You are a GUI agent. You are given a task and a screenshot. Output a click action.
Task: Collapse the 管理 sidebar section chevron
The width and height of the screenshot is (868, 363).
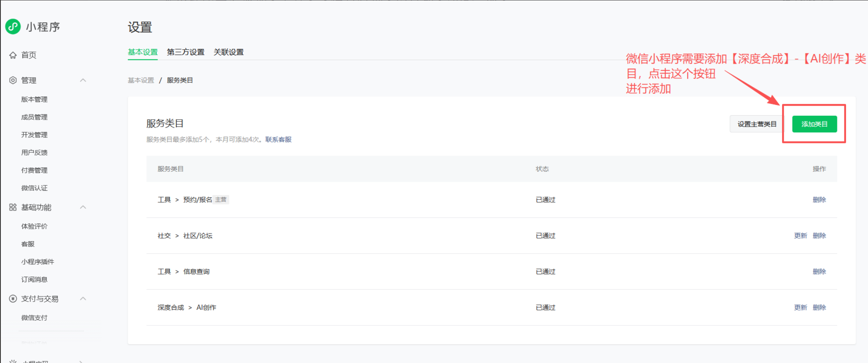pos(83,80)
